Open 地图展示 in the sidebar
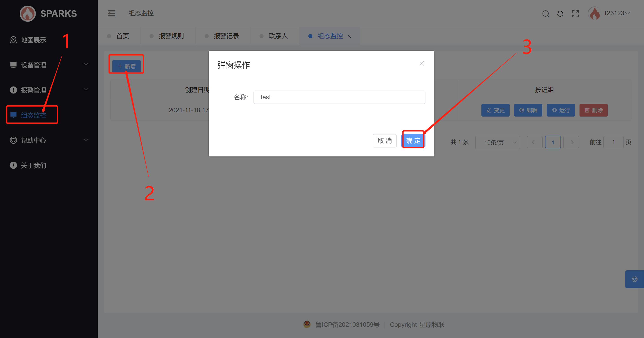The width and height of the screenshot is (644, 338). coord(33,40)
